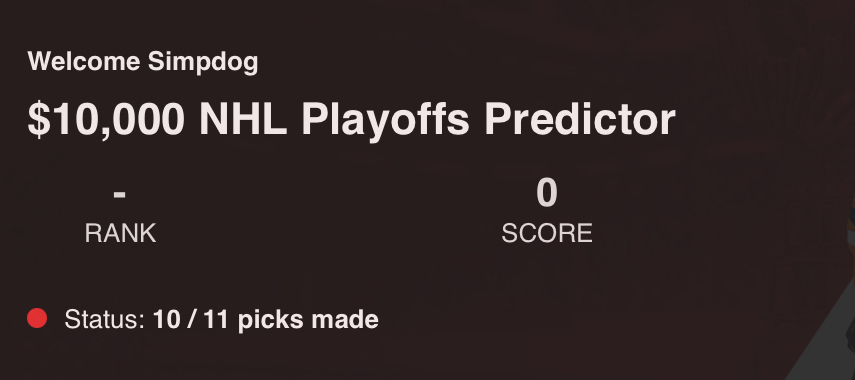
Task: Open the Simpdog username text
Action: [x=203, y=63]
